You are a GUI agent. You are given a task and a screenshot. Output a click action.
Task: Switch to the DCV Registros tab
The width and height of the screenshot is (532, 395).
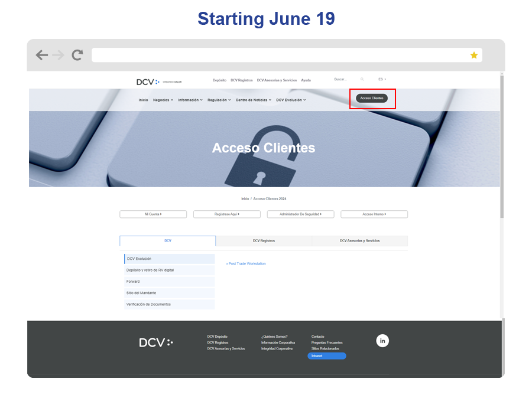(x=264, y=240)
